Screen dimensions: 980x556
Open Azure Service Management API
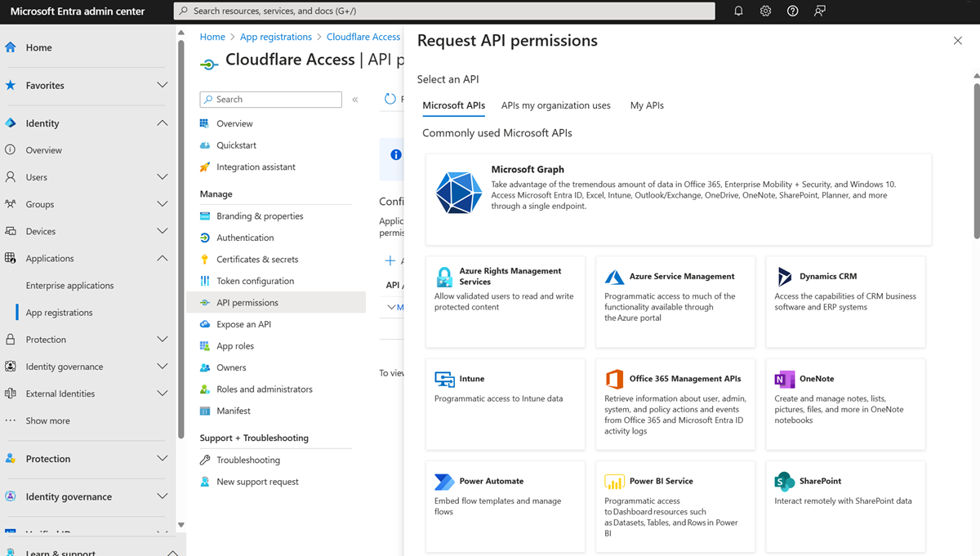(675, 302)
